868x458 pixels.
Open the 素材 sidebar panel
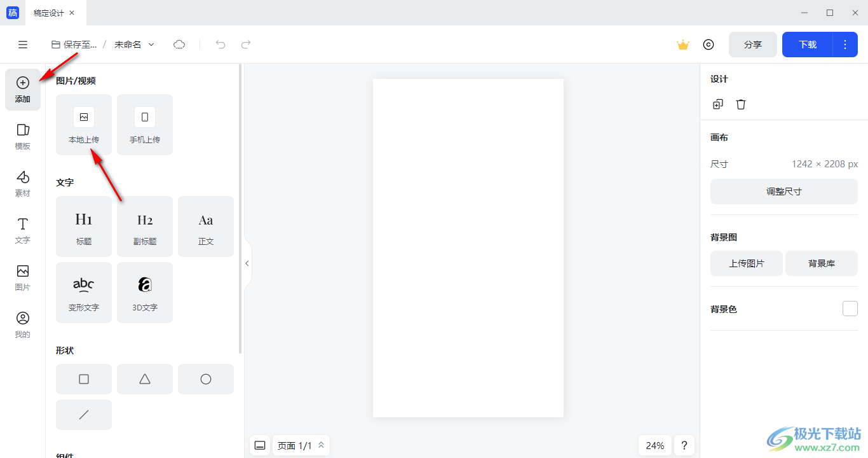23,184
